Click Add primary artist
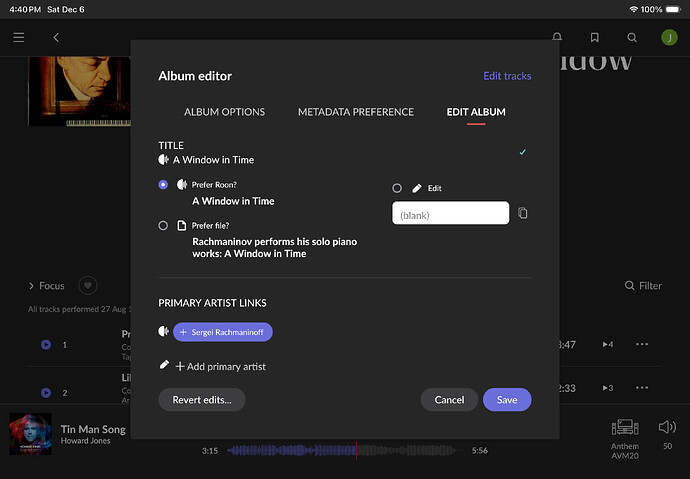Viewport: 690px width, 479px height. click(220, 366)
